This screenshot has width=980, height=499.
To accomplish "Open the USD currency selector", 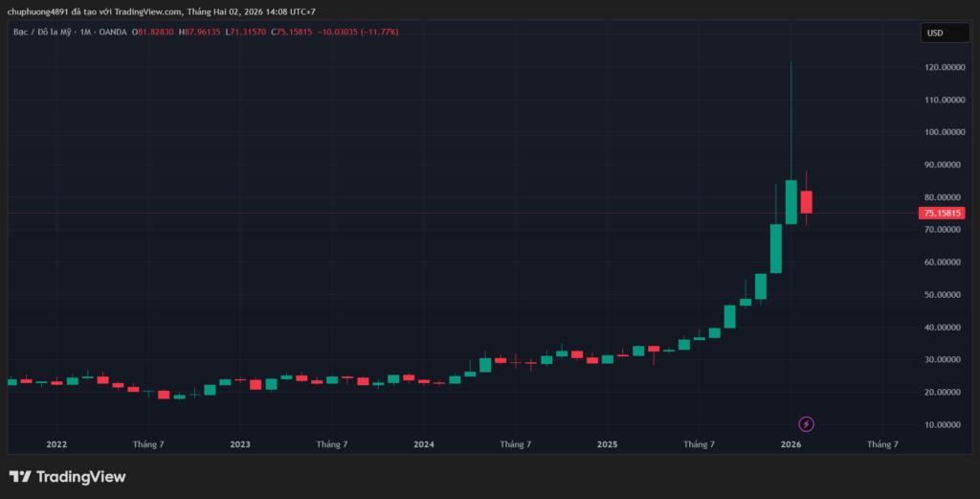I will [x=934, y=33].
